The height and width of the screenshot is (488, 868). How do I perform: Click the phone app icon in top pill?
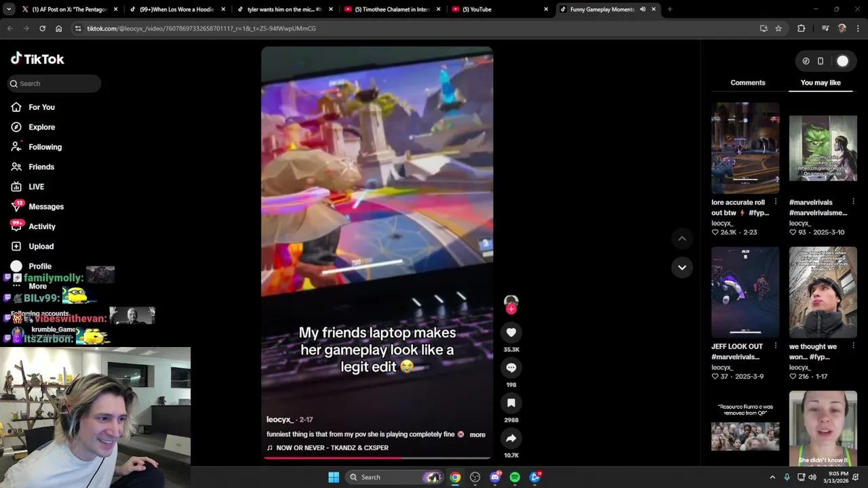pyautogui.click(x=821, y=61)
